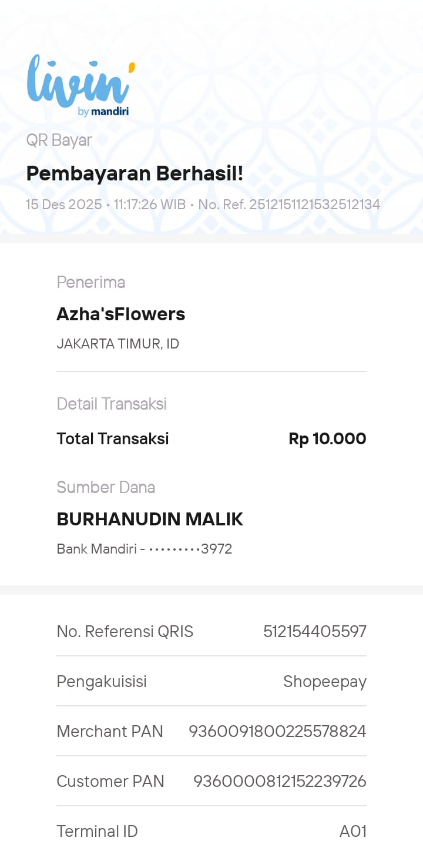Click the Shopeepay acquirer value

coord(324,682)
